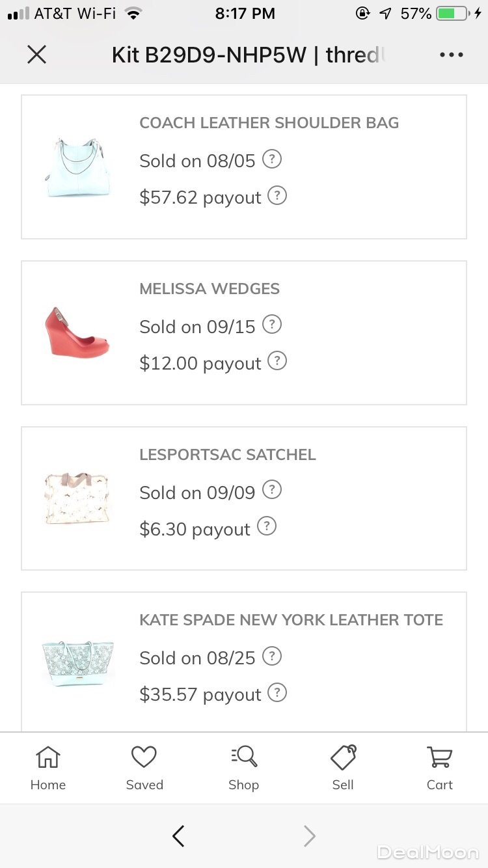Screen dimensions: 488x868
Task: Close the in-app browser with X
Action: 37,55
